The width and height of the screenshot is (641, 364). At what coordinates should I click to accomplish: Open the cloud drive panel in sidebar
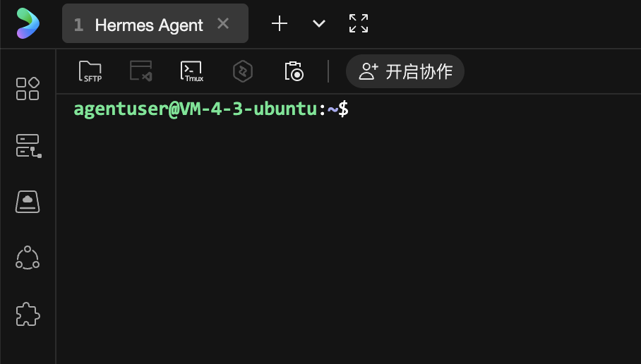coord(28,202)
